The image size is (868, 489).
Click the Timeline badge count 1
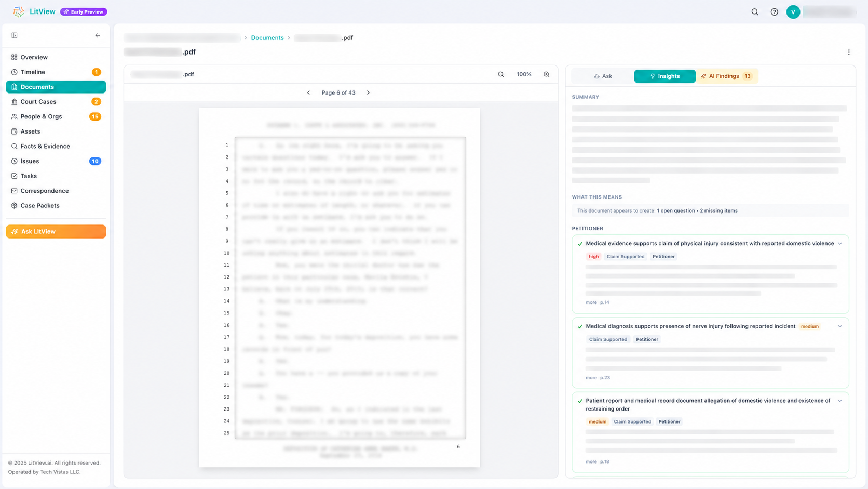point(97,72)
